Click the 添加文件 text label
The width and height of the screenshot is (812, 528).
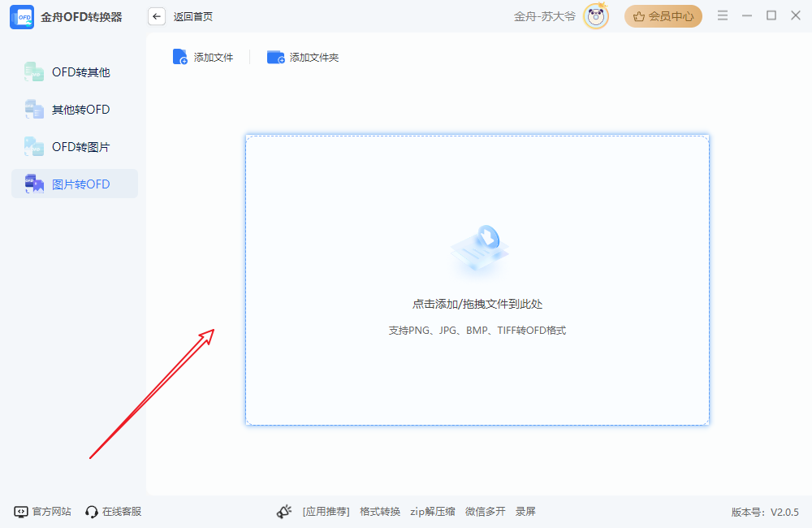tap(214, 58)
